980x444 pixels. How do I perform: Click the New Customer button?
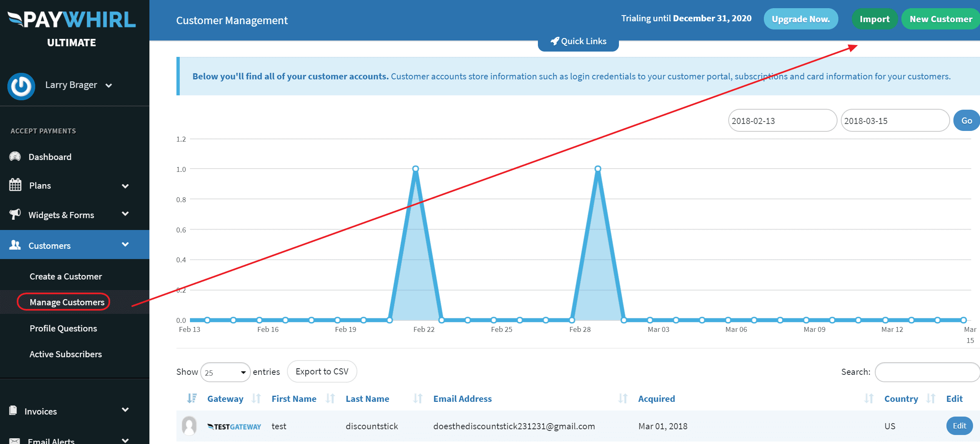940,18
